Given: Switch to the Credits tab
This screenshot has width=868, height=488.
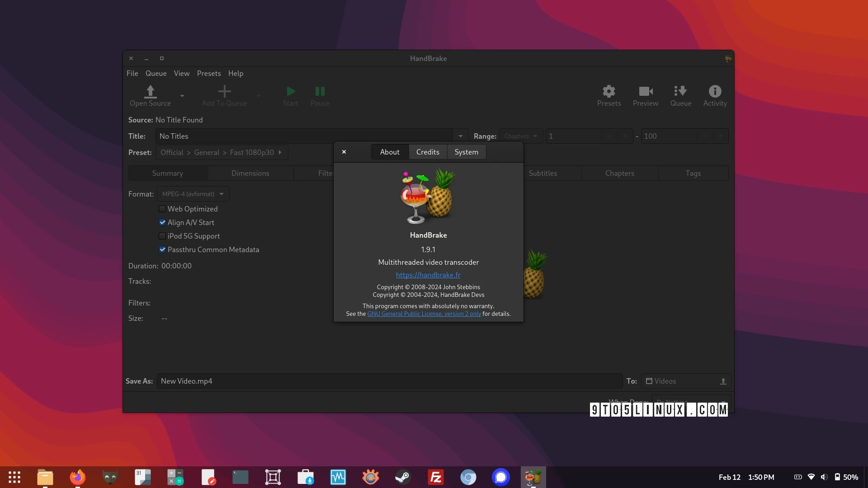Looking at the screenshot, I should click(427, 151).
